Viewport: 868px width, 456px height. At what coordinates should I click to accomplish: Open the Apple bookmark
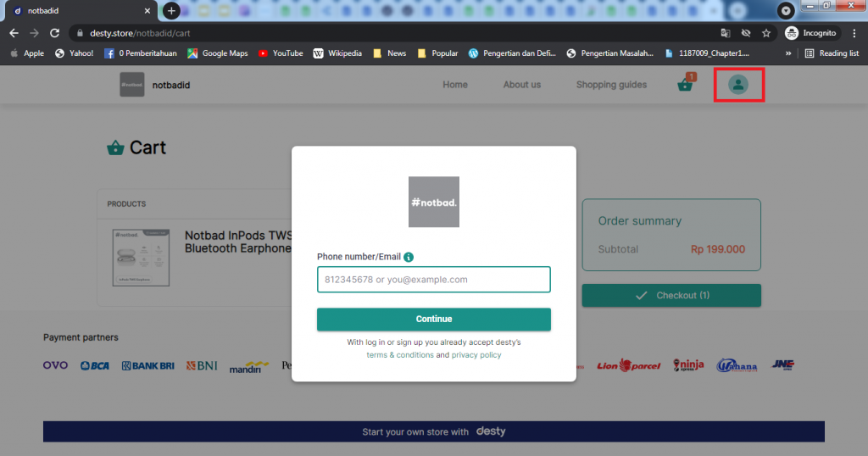(x=26, y=53)
